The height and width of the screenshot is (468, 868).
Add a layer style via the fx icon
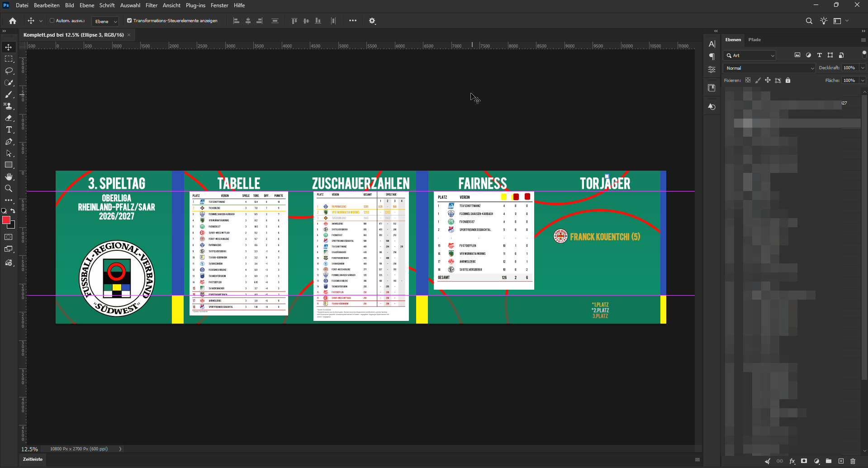point(792,461)
